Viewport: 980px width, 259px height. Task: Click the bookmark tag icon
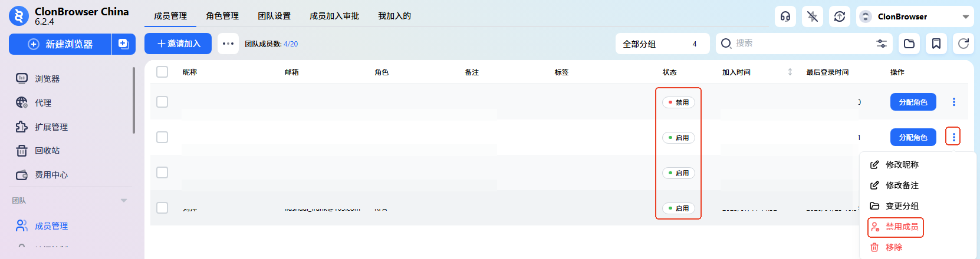(x=936, y=44)
